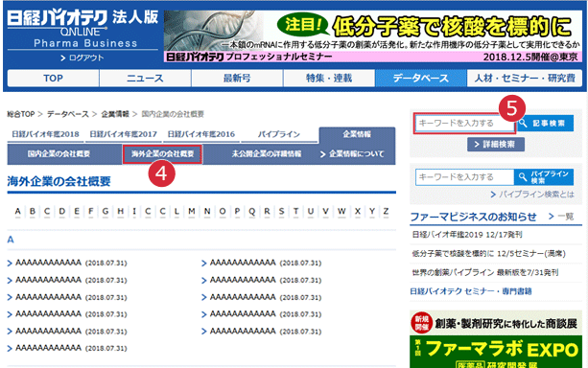Jump to letter X in the index
The image size is (588, 368).
click(x=358, y=212)
